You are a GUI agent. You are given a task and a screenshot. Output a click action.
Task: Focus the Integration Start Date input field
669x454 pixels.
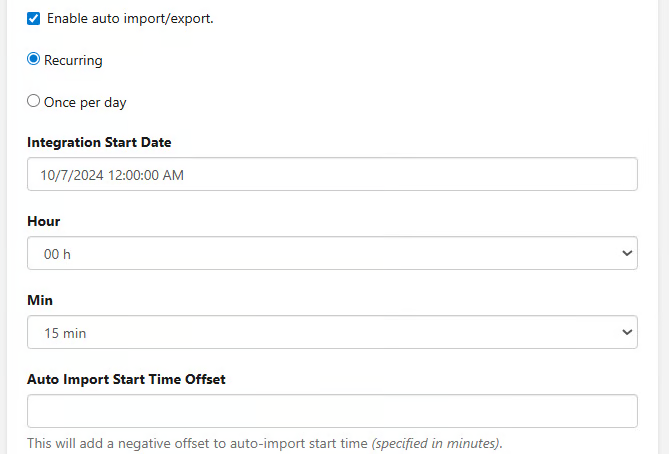pos(332,175)
